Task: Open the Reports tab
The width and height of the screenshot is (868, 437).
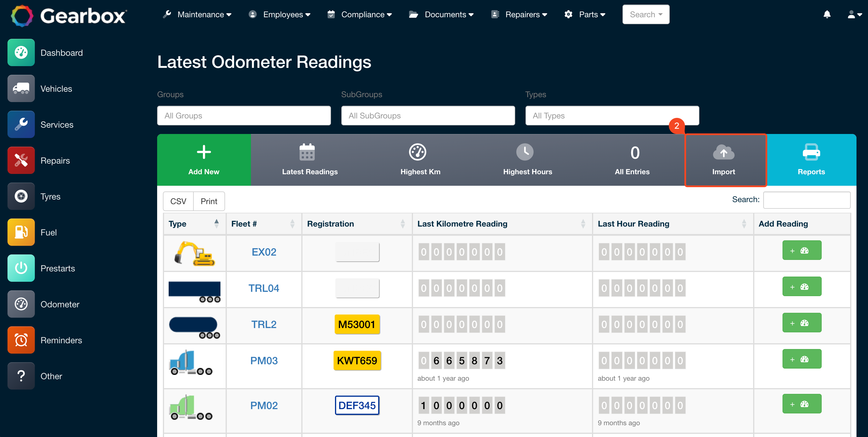Action: (x=811, y=160)
